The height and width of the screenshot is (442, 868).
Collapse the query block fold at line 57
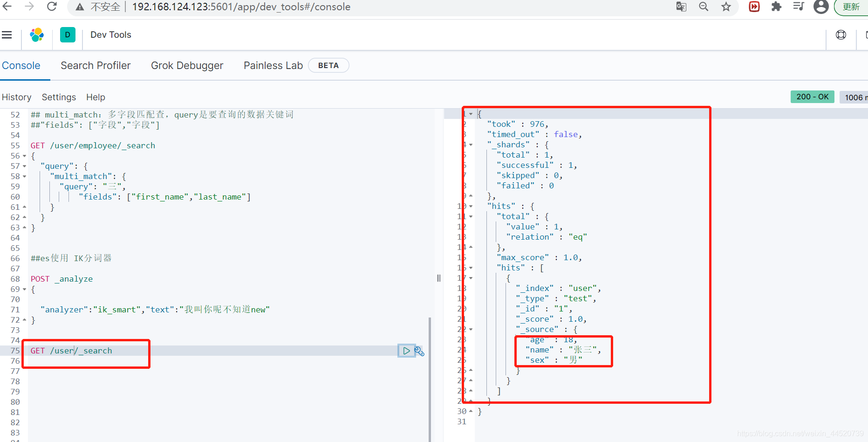point(24,166)
